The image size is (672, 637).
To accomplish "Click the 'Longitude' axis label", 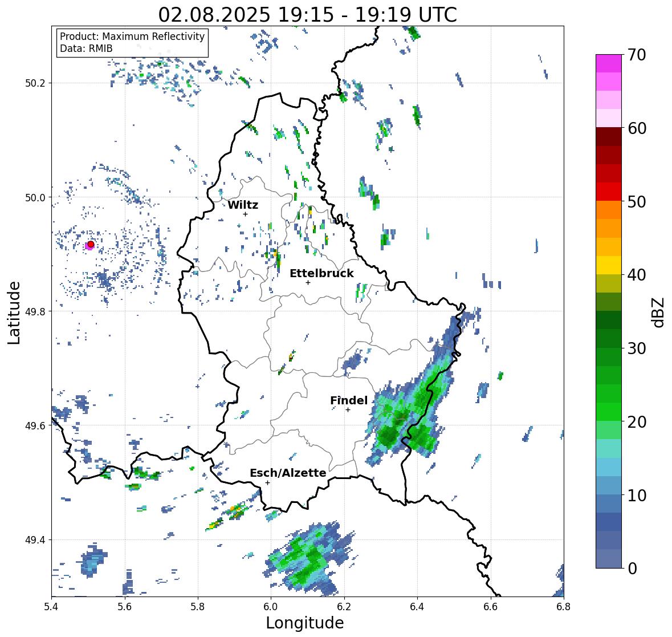I will coord(305,623).
